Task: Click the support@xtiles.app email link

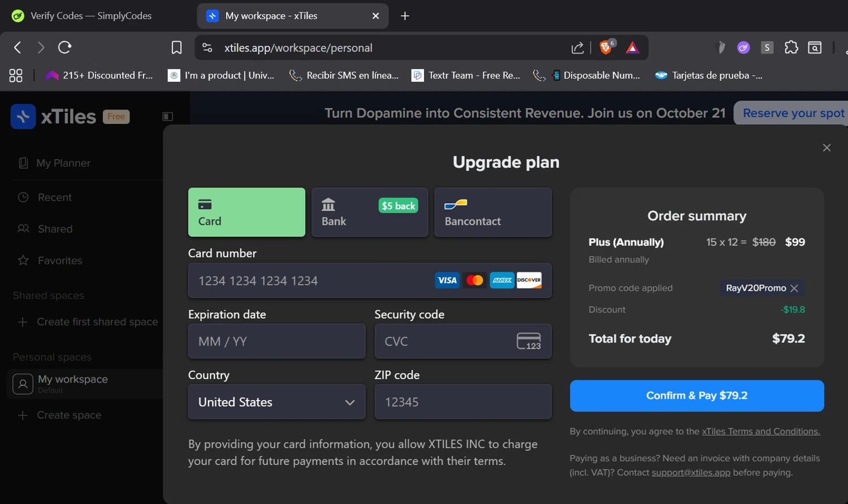Action: coord(691,472)
